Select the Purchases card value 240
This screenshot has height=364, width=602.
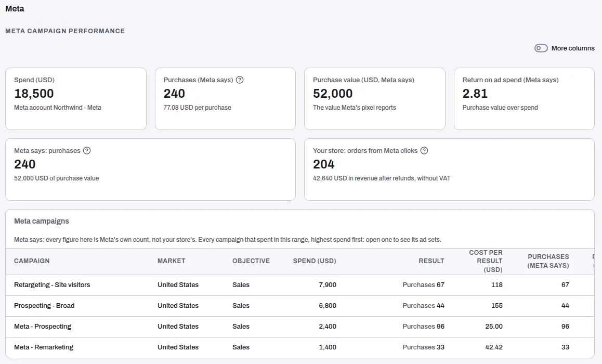pyautogui.click(x=174, y=93)
